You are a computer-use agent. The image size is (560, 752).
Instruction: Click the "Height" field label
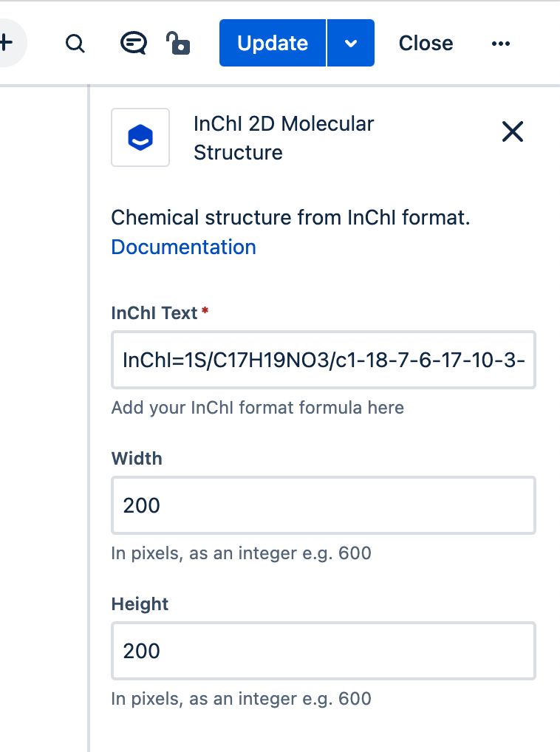pos(140,604)
